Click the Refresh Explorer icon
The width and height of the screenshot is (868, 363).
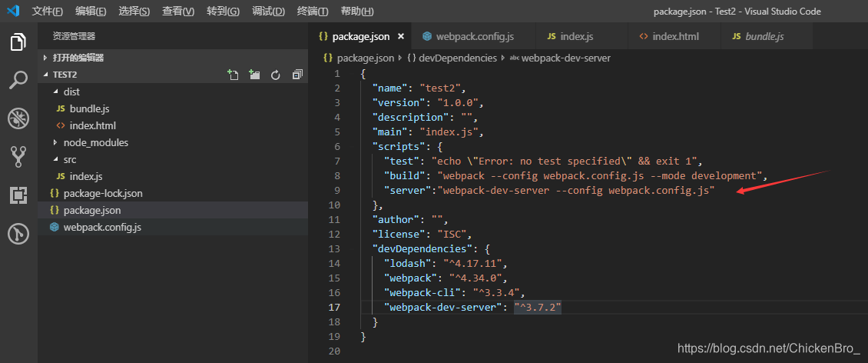(x=276, y=75)
